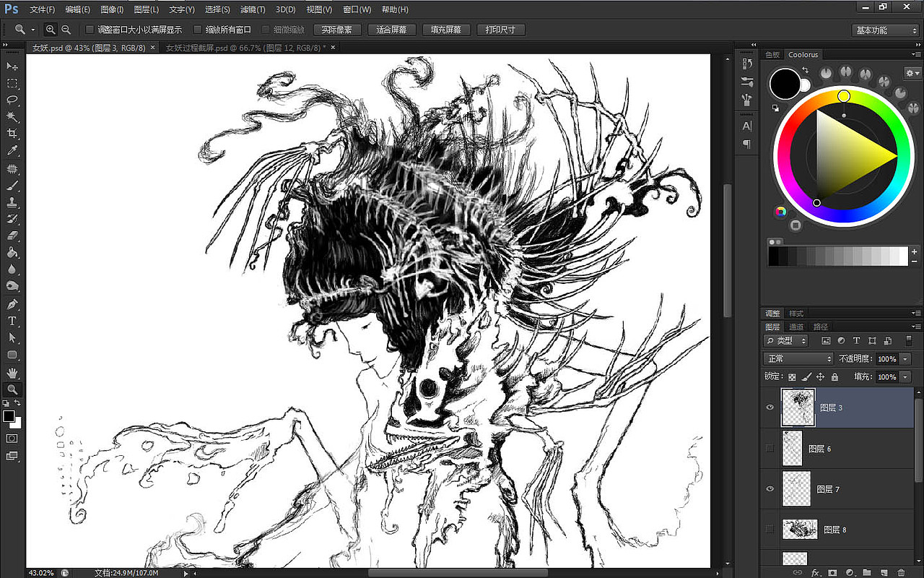Select the Clone Stamp tool
The image size is (924, 578).
(12, 202)
